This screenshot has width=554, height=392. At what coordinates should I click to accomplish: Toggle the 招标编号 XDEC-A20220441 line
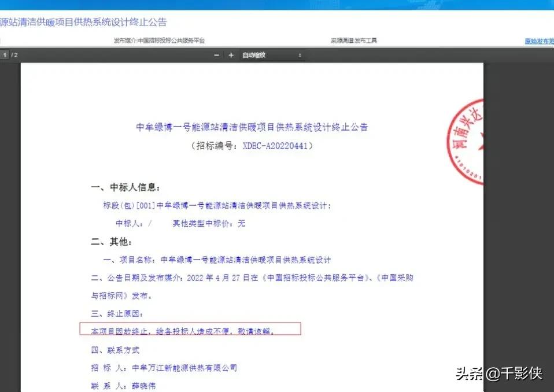253,146
